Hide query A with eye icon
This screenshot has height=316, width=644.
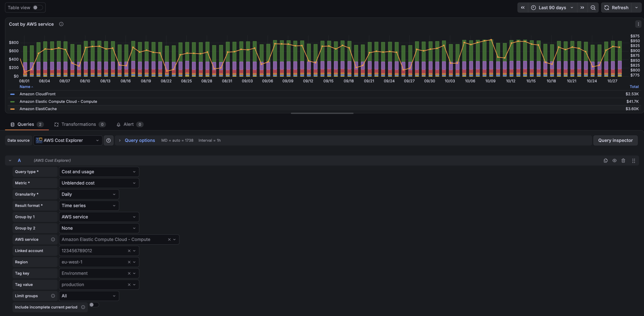614,160
